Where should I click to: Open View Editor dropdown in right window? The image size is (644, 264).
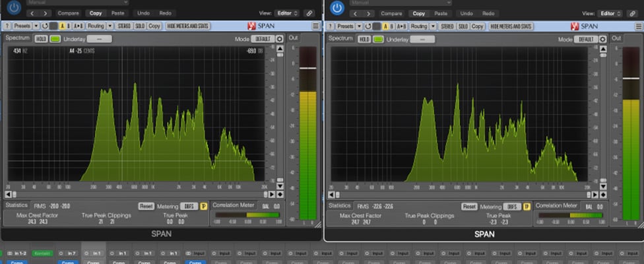pos(610,14)
